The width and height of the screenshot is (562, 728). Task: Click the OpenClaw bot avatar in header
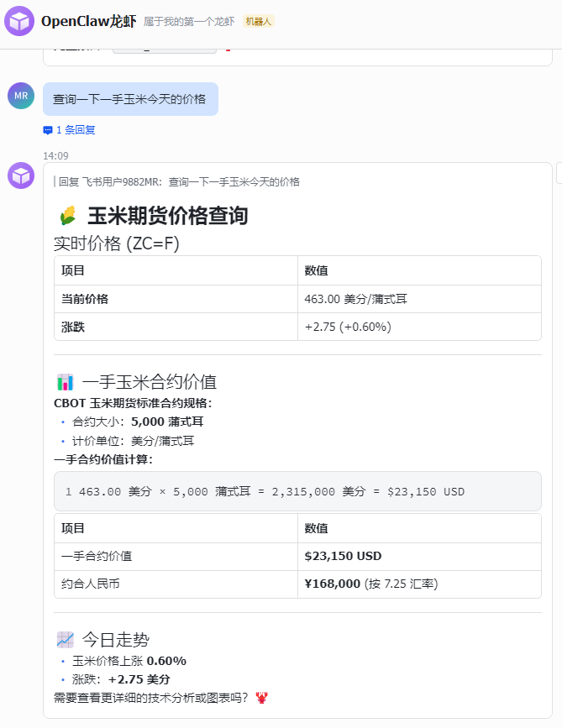(19, 21)
